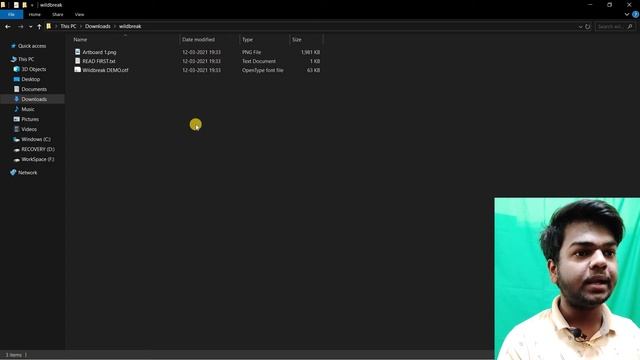Viewport: 640px width, 360px height.
Task: Open the Quick Access Toolbar customize arrow
Action: 32,5
